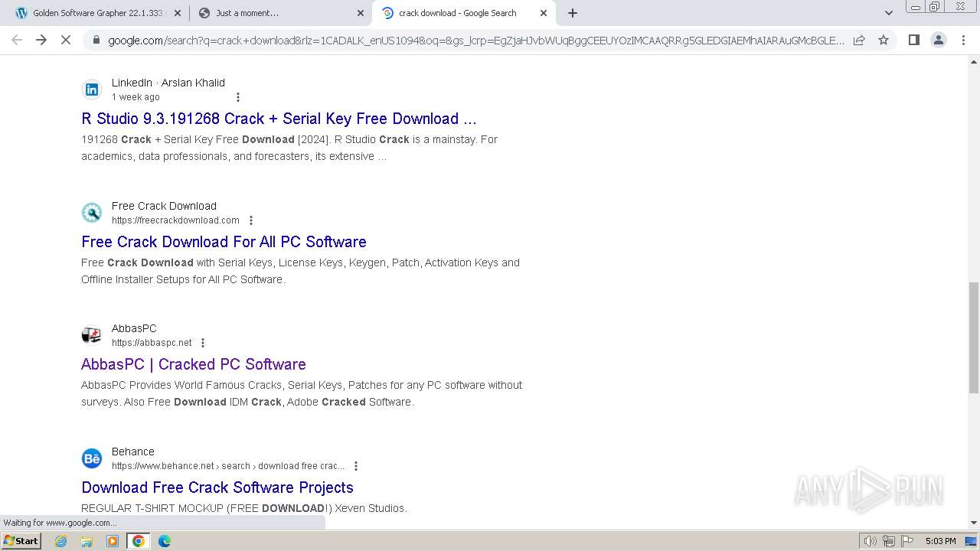Image resolution: width=980 pixels, height=551 pixels.
Task: Switch to 'Just a moment...' tab
Action: coord(280,13)
